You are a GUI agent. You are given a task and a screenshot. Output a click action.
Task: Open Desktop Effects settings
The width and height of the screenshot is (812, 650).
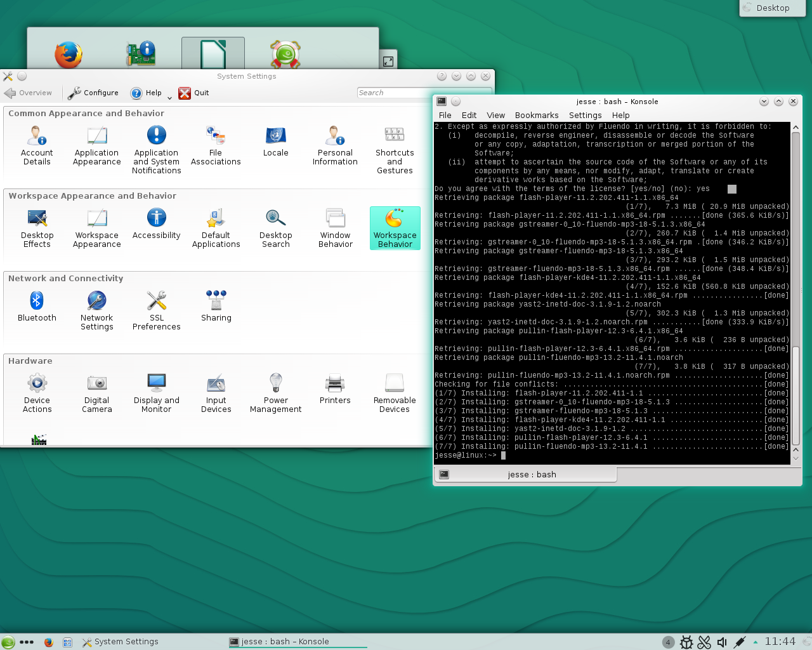(x=37, y=228)
